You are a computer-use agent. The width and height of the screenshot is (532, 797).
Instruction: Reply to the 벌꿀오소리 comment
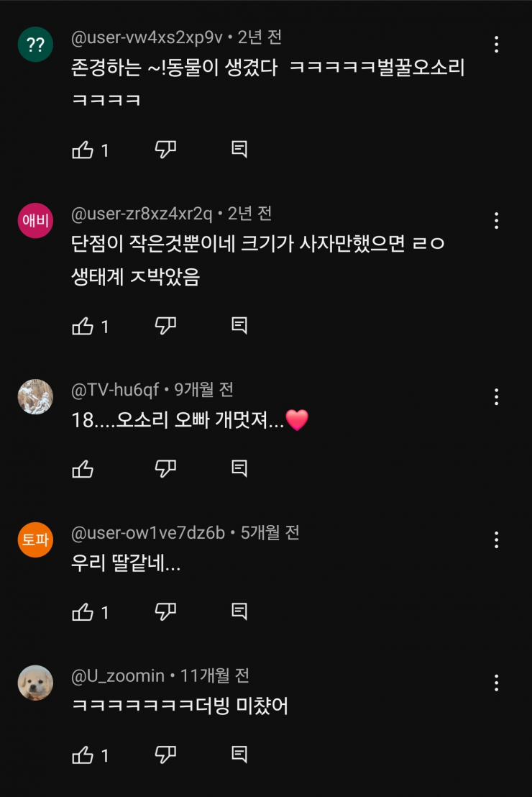(x=239, y=149)
